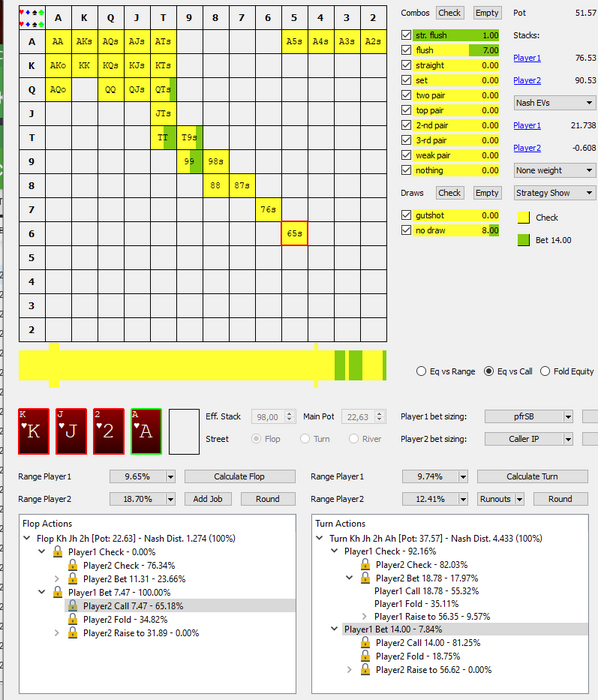The height and width of the screenshot is (700, 598).
Task: Select the Eq vs Range radio button
Action: pyautogui.click(x=421, y=371)
